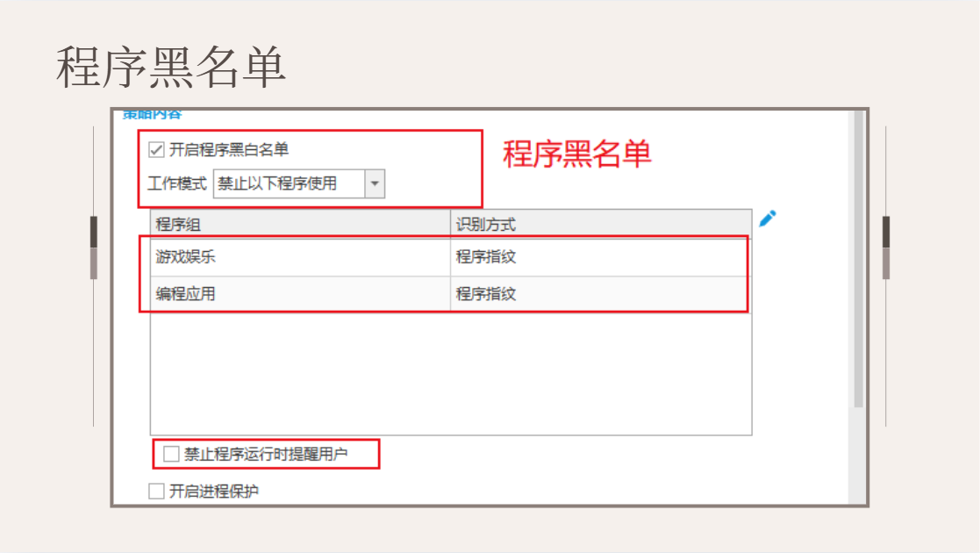Click 程序指纹 cell in 编程应用 row
980x553 pixels.
point(601,294)
